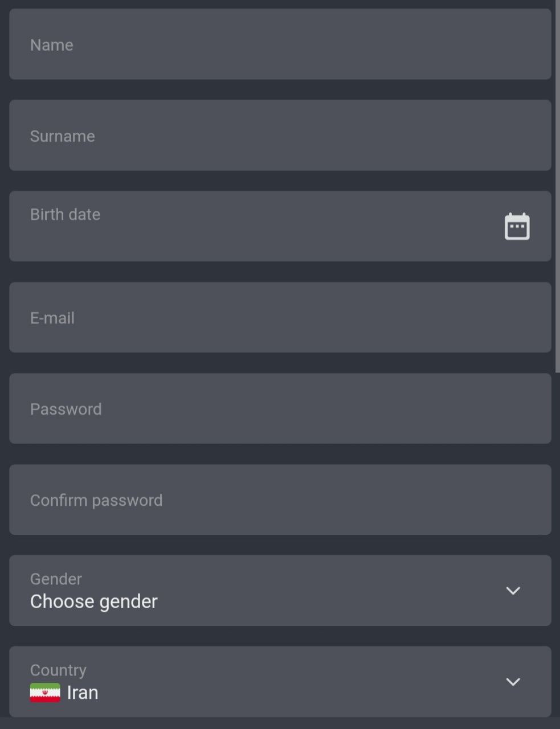The width and height of the screenshot is (560, 729).
Task: Click the Iran flag icon
Action: tap(45, 692)
